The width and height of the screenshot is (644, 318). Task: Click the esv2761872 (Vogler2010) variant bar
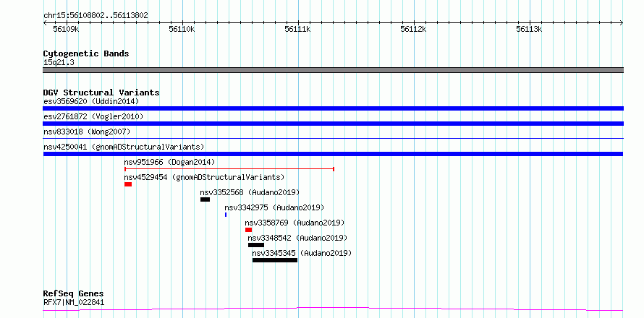coord(333,124)
